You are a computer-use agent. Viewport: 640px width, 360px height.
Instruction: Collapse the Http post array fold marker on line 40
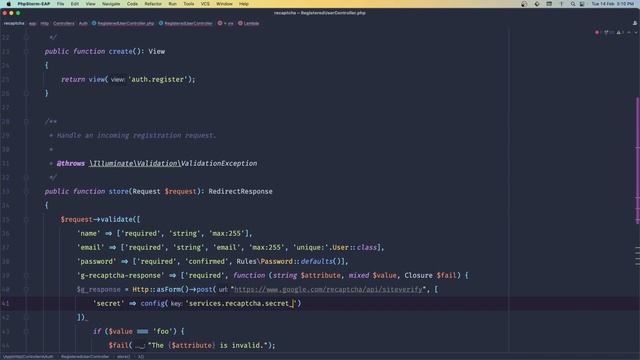tap(26, 289)
